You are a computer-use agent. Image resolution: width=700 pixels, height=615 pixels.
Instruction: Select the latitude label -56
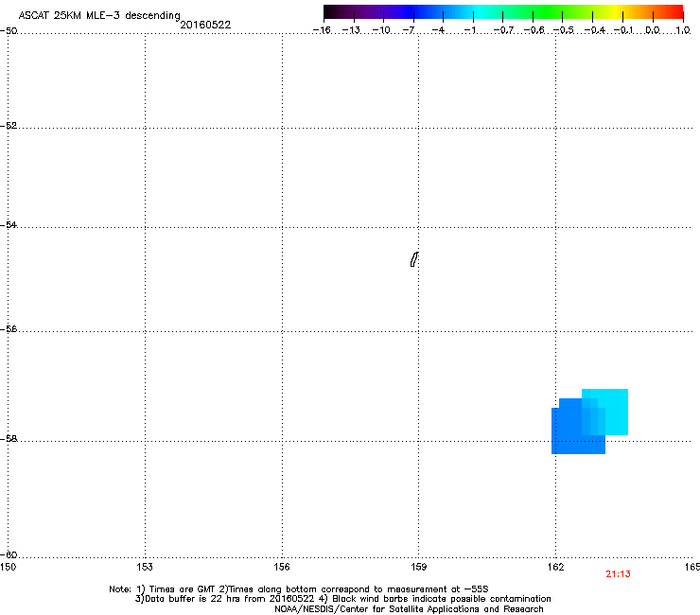point(9,328)
